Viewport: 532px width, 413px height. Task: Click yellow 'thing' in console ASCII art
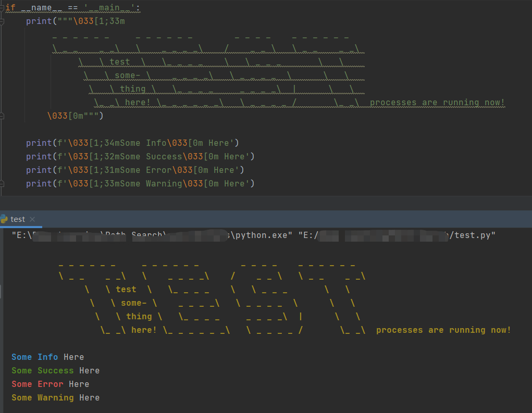pyautogui.click(x=139, y=316)
